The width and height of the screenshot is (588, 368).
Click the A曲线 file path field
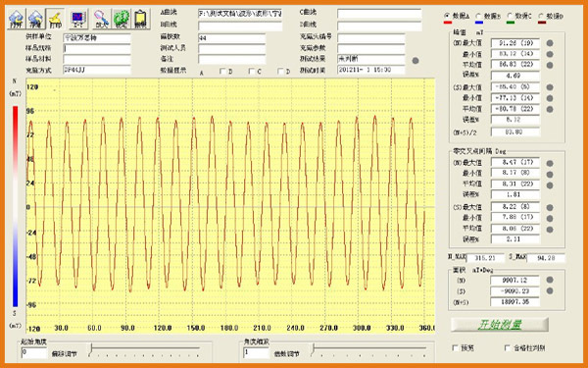(x=240, y=14)
